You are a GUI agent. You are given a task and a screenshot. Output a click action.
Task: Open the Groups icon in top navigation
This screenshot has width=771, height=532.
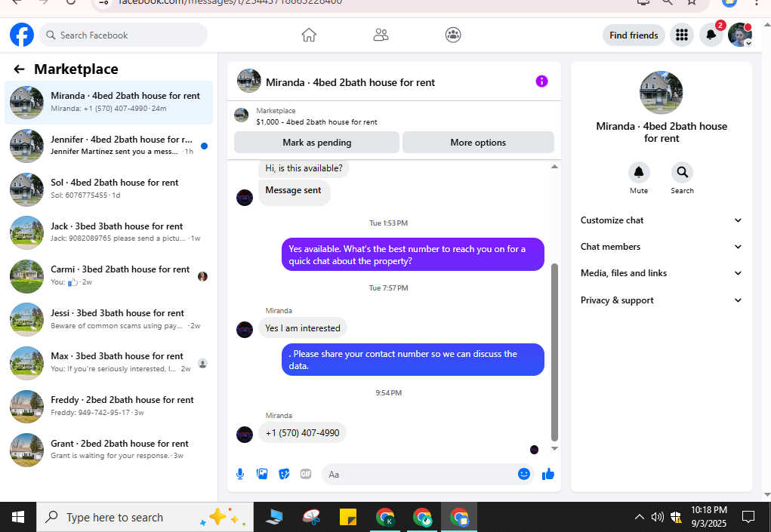pyautogui.click(x=453, y=35)
